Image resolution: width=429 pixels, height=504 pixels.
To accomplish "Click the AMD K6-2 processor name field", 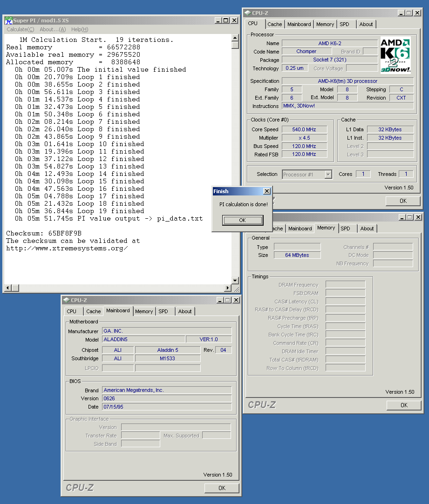I will (330, 43).
